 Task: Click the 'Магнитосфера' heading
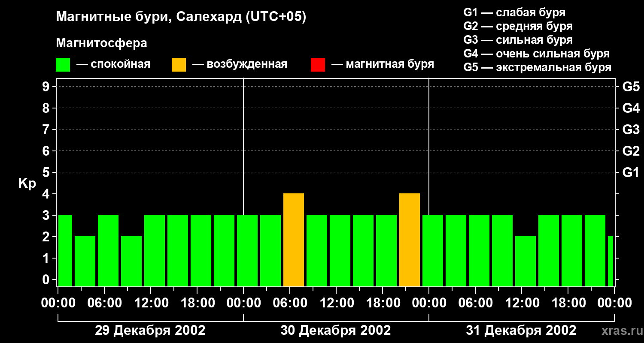tap(101, 43)
